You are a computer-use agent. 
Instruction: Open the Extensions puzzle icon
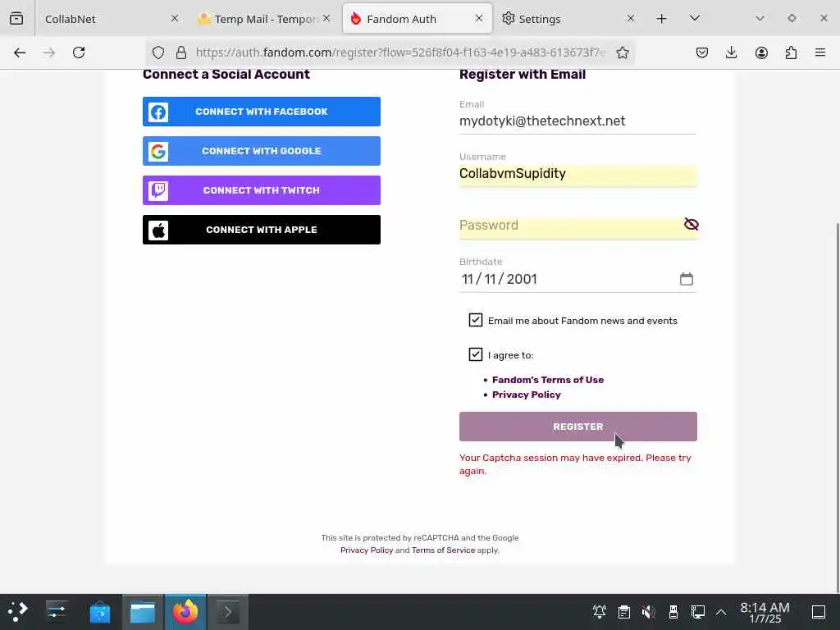[791, 52]
